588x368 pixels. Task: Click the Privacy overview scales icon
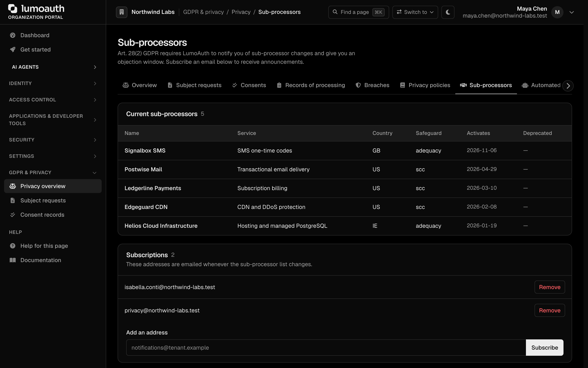[13, 186]
